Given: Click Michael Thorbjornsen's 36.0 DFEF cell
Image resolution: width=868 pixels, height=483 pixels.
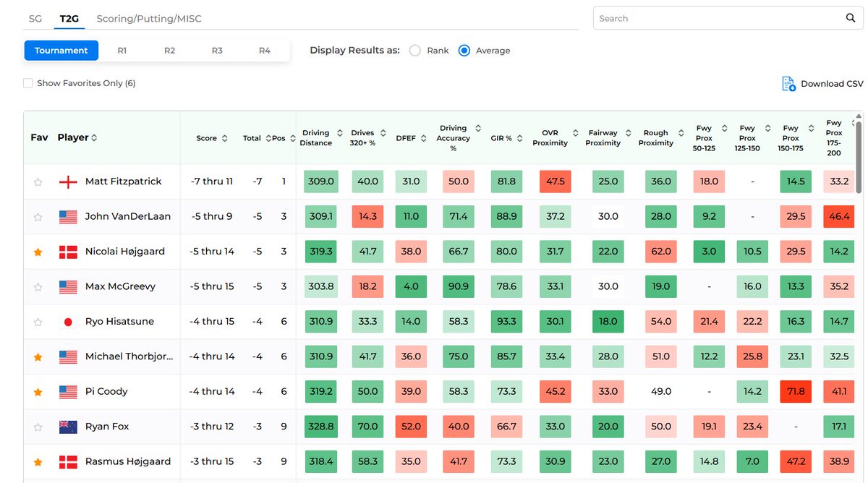Looking at the screenshot, I should [x=411, y=356].
